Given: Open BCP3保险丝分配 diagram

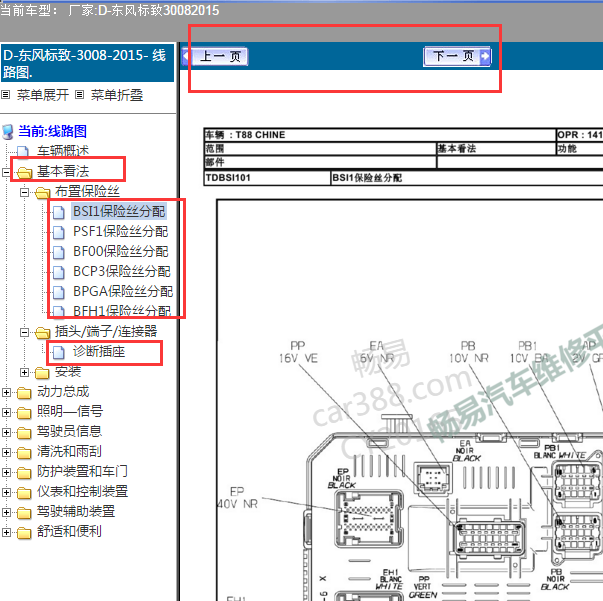Looking at the screenshot, I should point(122,271).
